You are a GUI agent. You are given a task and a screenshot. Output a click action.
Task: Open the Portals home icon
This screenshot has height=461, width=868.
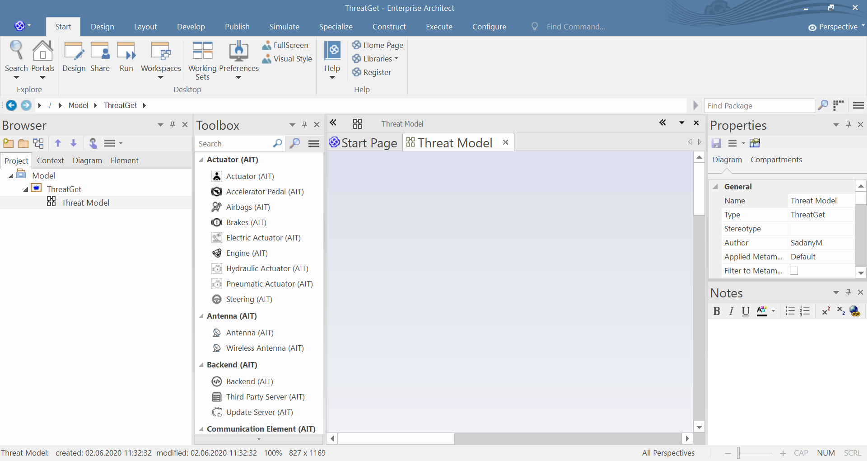pyautogui.click(x=42, y=51)
